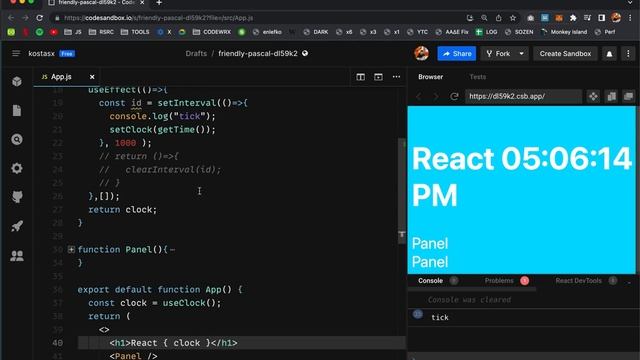Toggle Chrome side panel icon
640x360 pixels.
pos(602,18)
